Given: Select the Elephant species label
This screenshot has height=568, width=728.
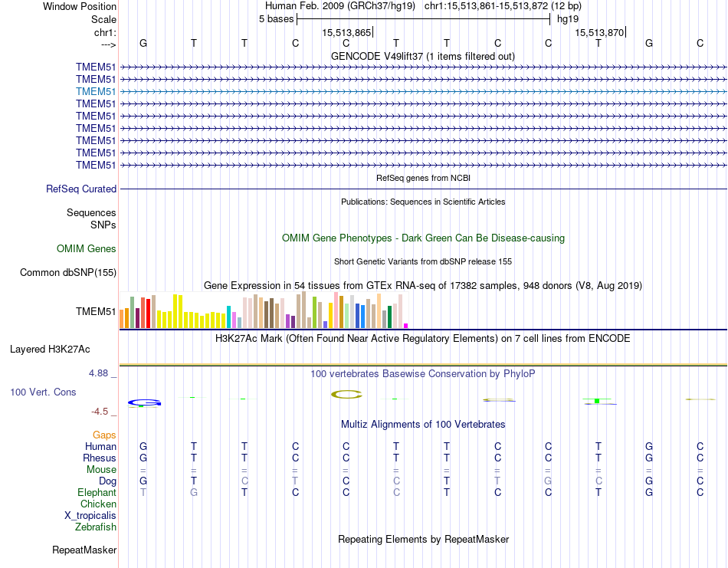Looking at the screenshot, I should coord(97,492).
